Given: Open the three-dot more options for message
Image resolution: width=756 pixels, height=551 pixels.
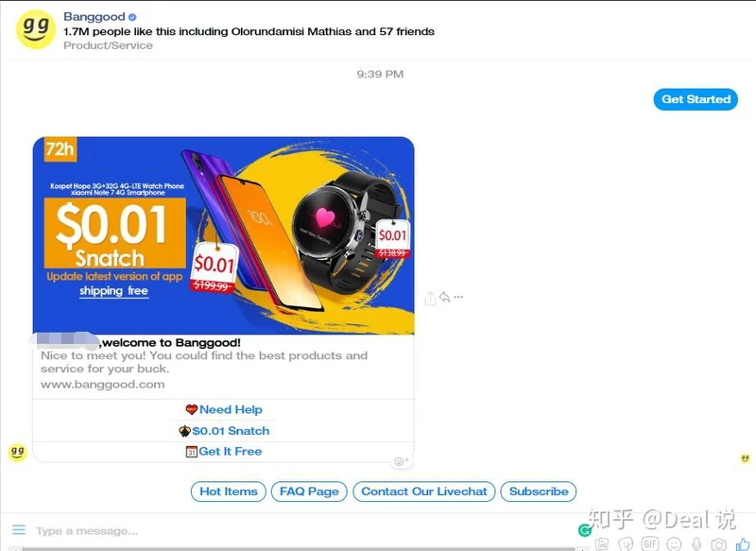Looking at the screenshot, I should point(458,297).
